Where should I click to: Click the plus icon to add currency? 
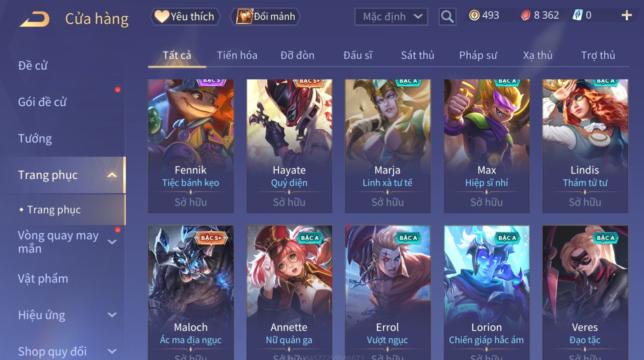[627, 16]
